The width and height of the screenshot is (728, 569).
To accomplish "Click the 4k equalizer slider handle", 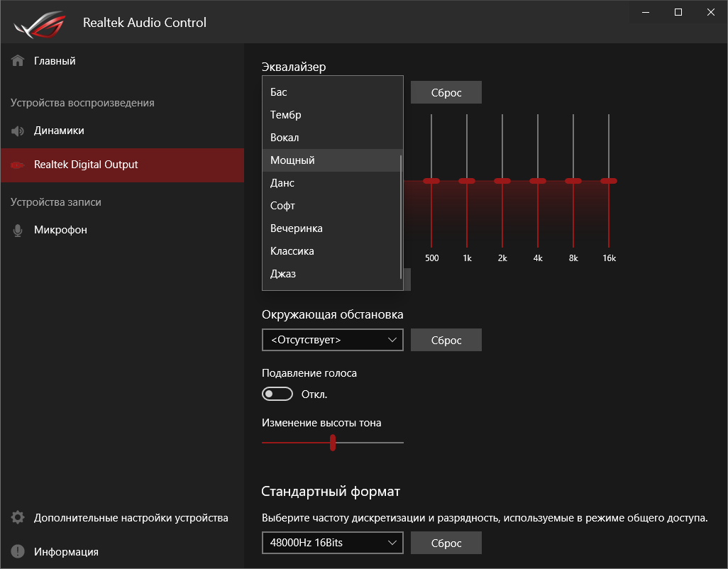I will (538, 181).
